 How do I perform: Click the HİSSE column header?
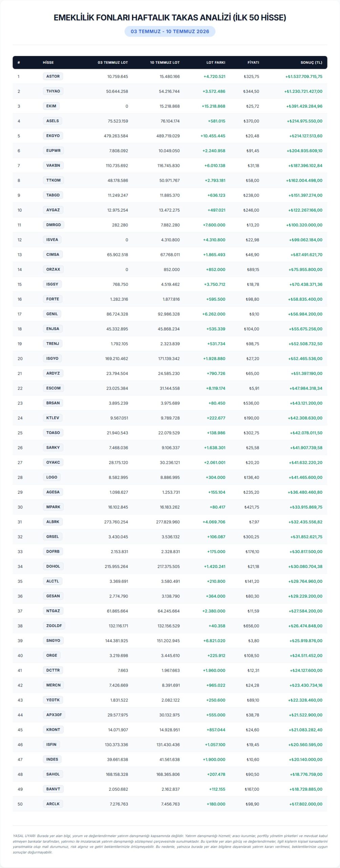[48, 62]
